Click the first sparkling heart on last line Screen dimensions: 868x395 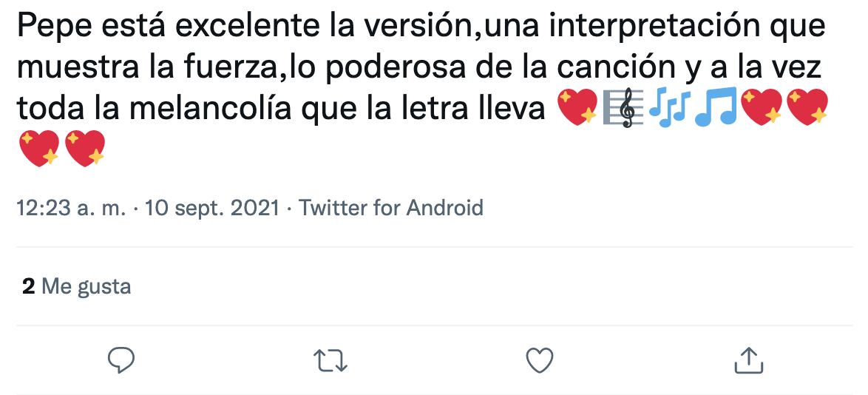click(38, 149)
